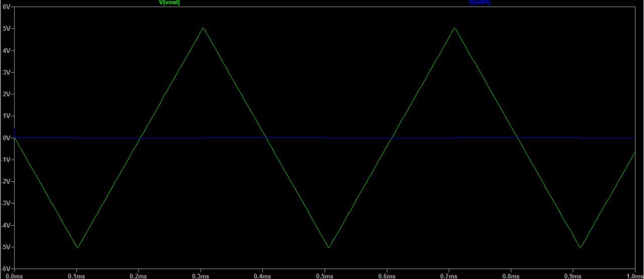644x279 pixels.
Task: Select the blue V(n001) trace label
Action: coord(479,3)
